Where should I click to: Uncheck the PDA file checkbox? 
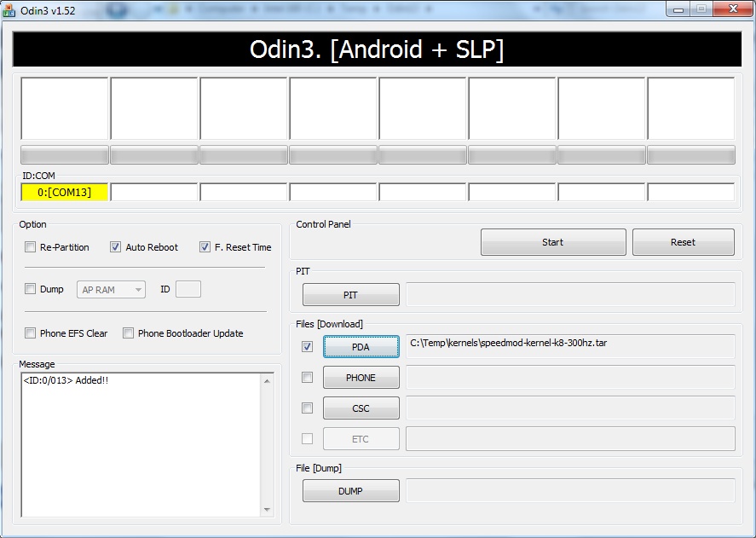point(307,346)
